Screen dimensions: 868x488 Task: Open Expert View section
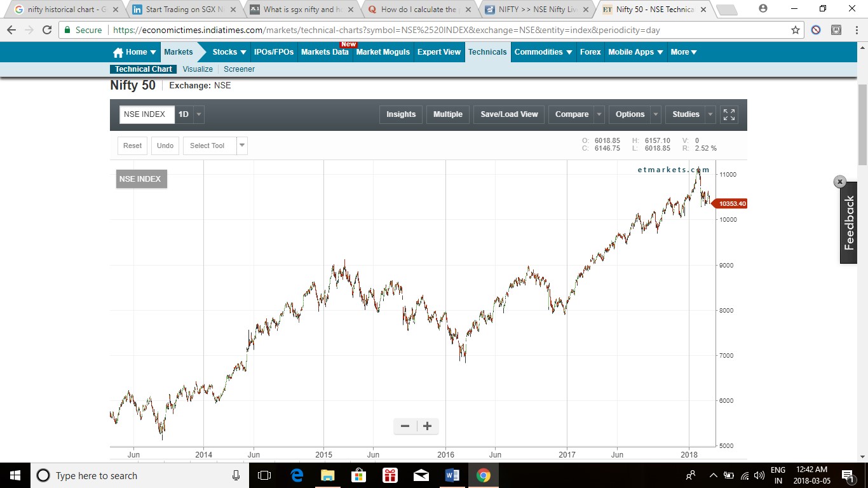(438, 52)
